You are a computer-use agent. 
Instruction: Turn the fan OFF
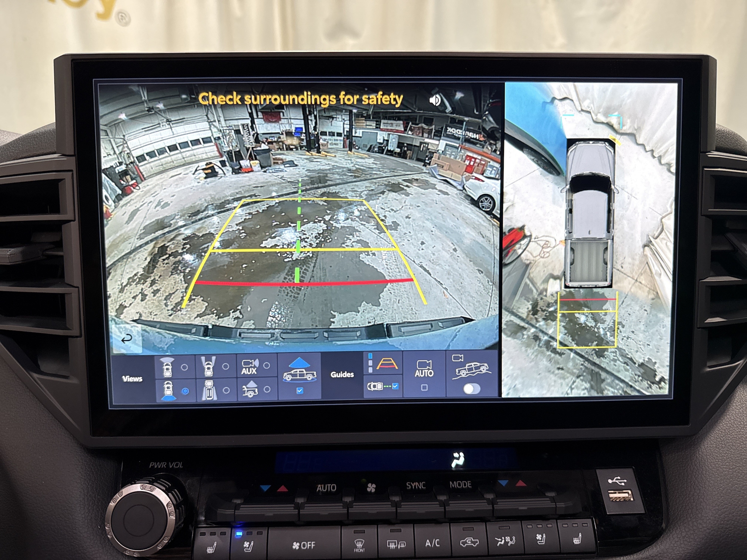click(x=304, y=544)
